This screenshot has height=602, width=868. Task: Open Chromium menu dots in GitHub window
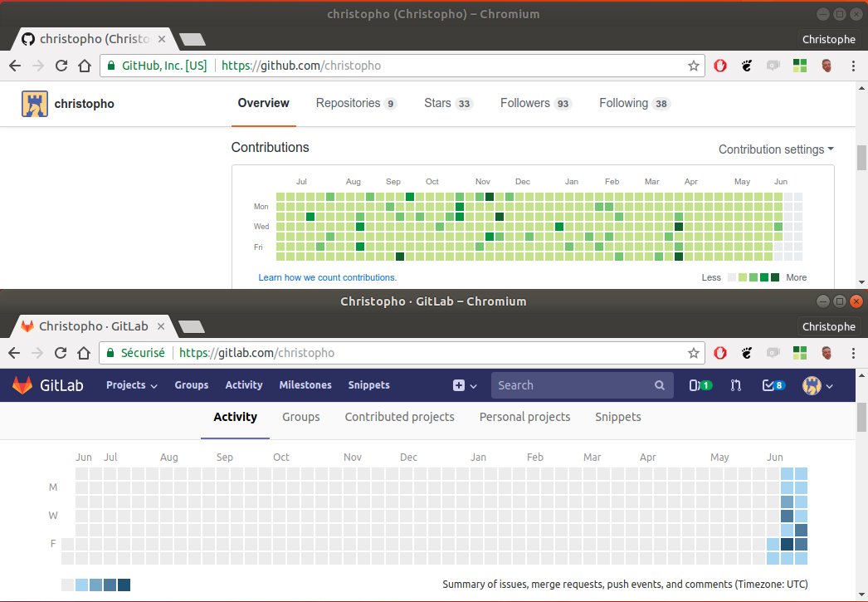(853, 66)
